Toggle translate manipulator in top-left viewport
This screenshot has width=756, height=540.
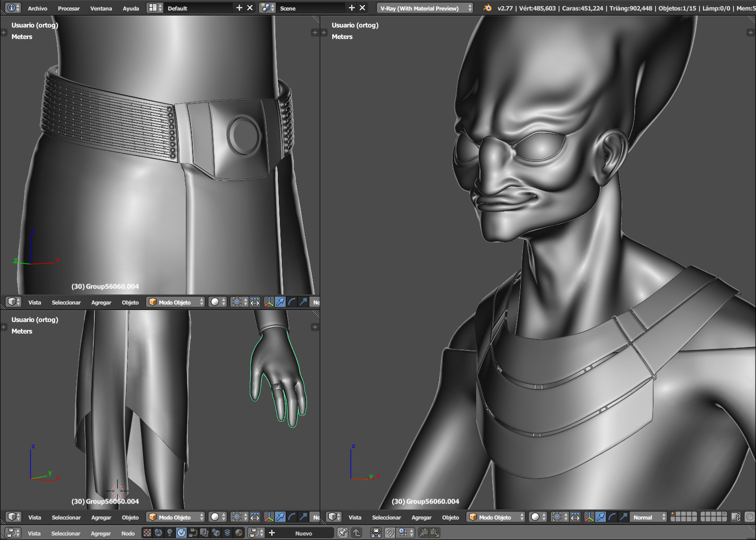pos(280,302)
